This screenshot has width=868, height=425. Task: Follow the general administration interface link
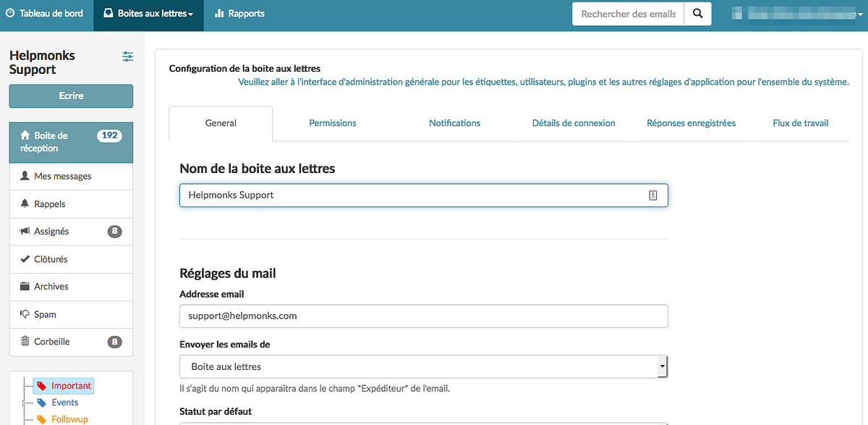click(x=543, y=83)
